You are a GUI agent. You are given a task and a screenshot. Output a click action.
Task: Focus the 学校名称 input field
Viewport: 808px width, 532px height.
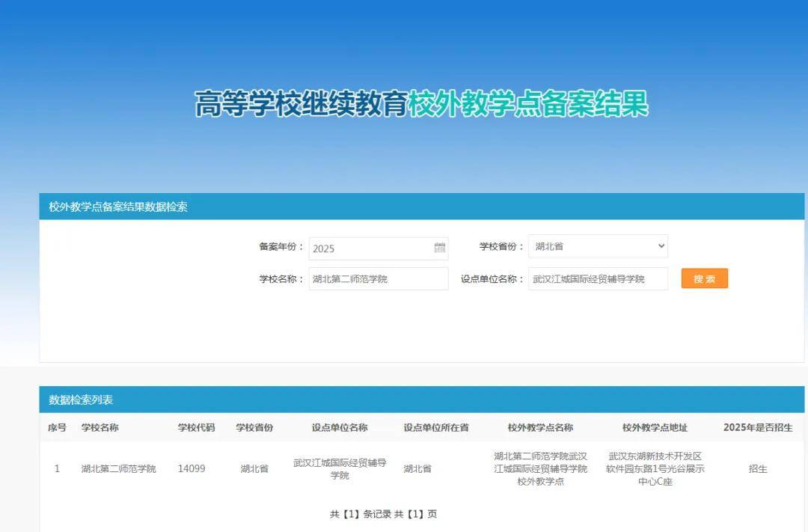coord(379,279)
